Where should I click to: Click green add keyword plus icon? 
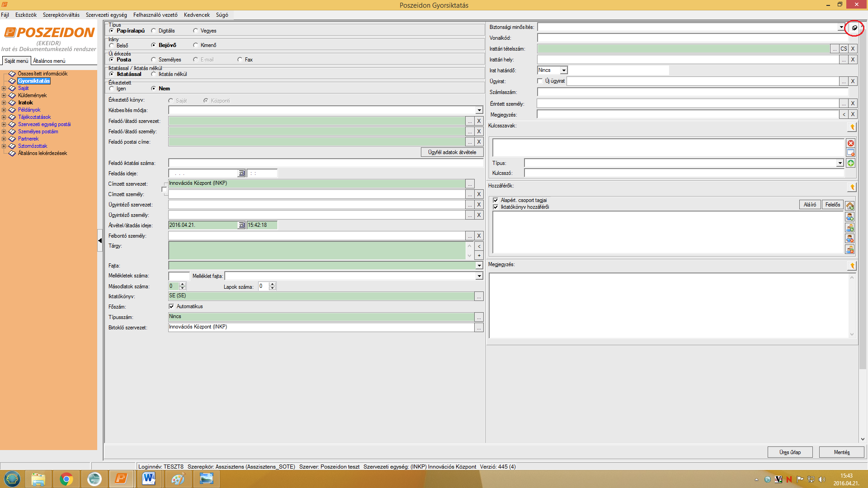tap(851, 163)
